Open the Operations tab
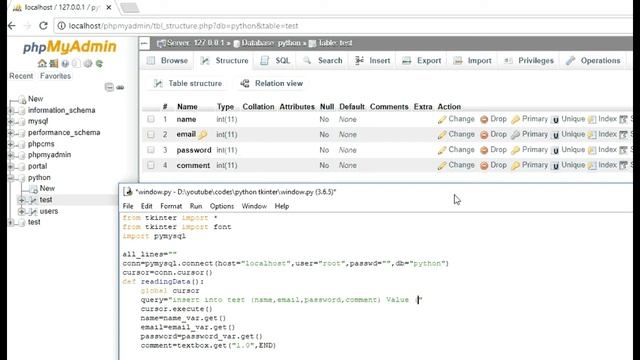The height and width of the screenshot is (360, 640). [x=593, y=61]
